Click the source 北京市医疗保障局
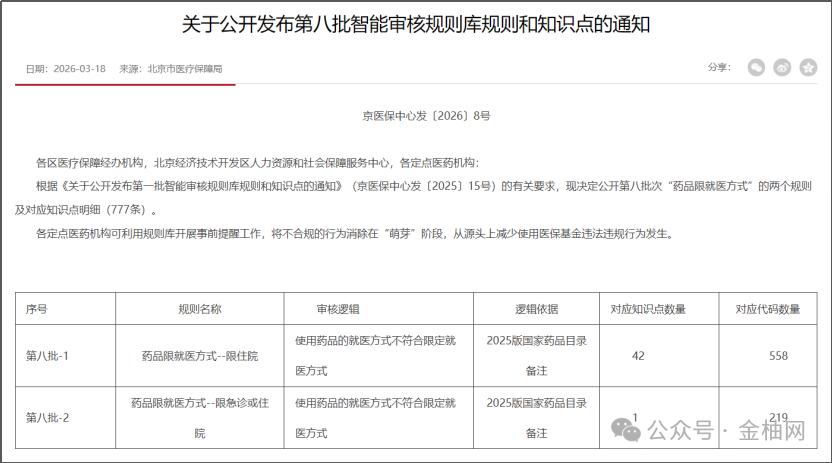832x463 pixels. click(184, 69)
